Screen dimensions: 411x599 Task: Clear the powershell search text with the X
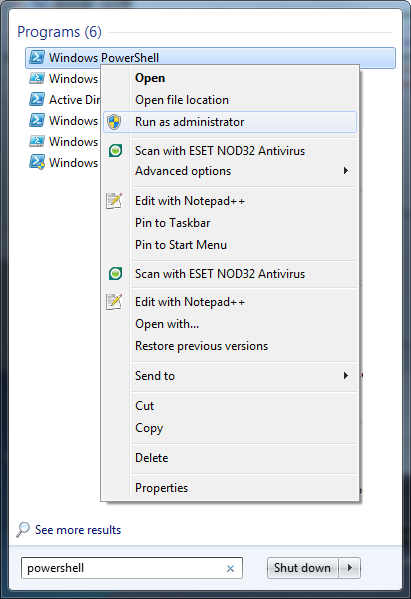(230, 568)
